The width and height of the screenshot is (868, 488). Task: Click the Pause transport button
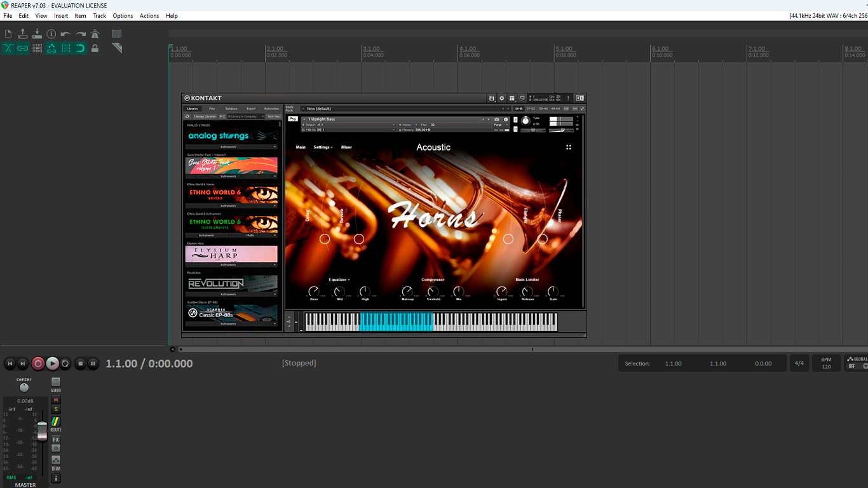tap(93, 363)
